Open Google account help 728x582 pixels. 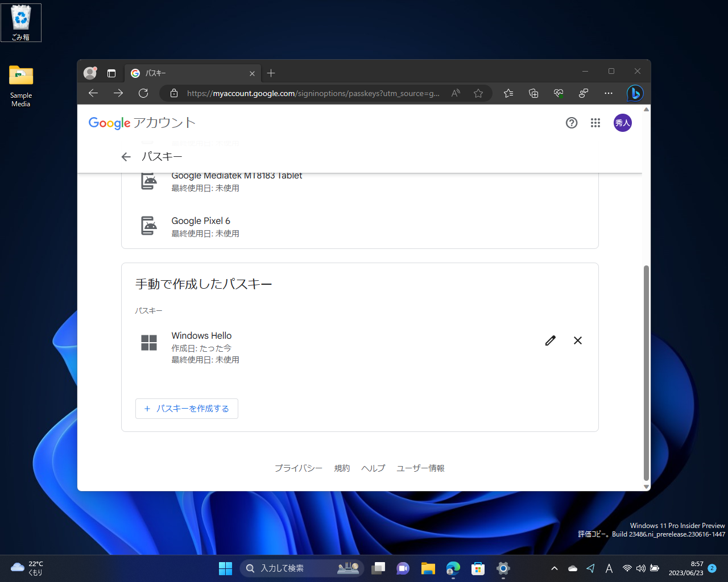pyautogui.click(x=571, y=123)
